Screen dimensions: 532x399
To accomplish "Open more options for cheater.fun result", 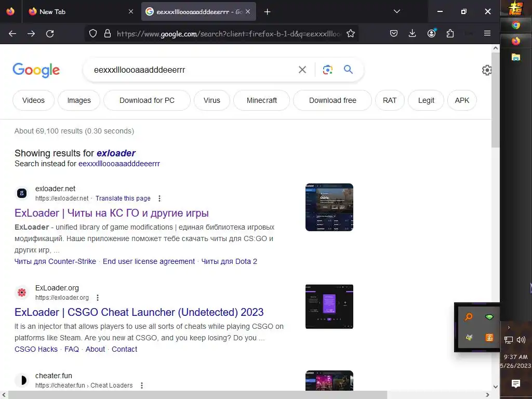I will click(x=142, y=385).
